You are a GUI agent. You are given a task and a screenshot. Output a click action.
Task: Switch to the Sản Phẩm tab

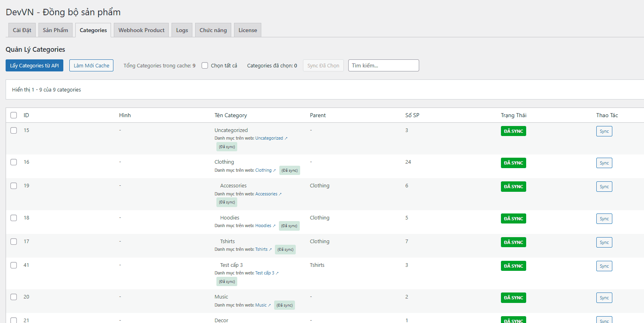[55, 30]
